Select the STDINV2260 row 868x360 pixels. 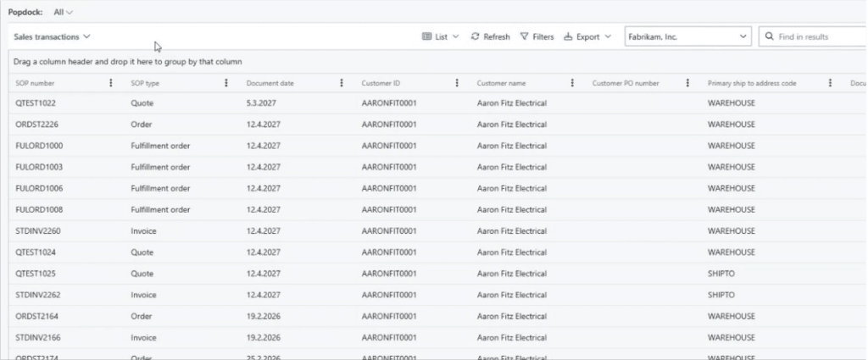click(437, 231)
